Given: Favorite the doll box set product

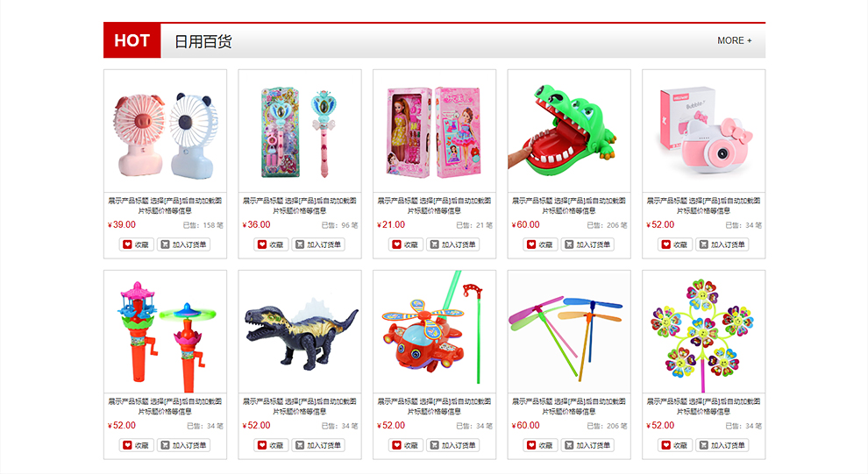Looking at the screenshot, I should pos(406,244).
